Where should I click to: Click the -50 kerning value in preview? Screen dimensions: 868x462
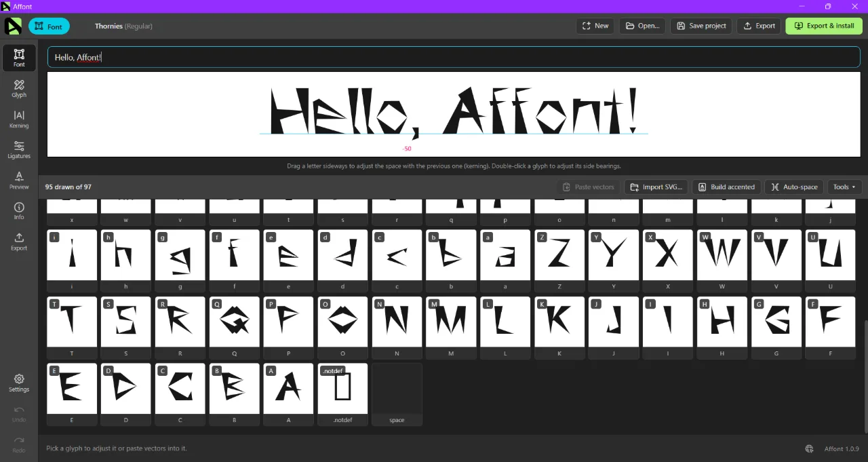tap(407, 149)
